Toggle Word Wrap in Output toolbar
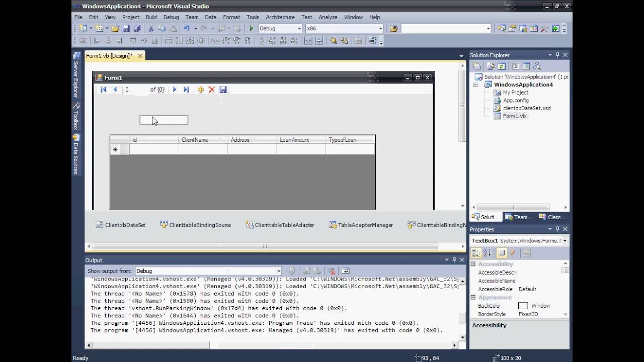 pyautogui.click(x=346, y=271)
